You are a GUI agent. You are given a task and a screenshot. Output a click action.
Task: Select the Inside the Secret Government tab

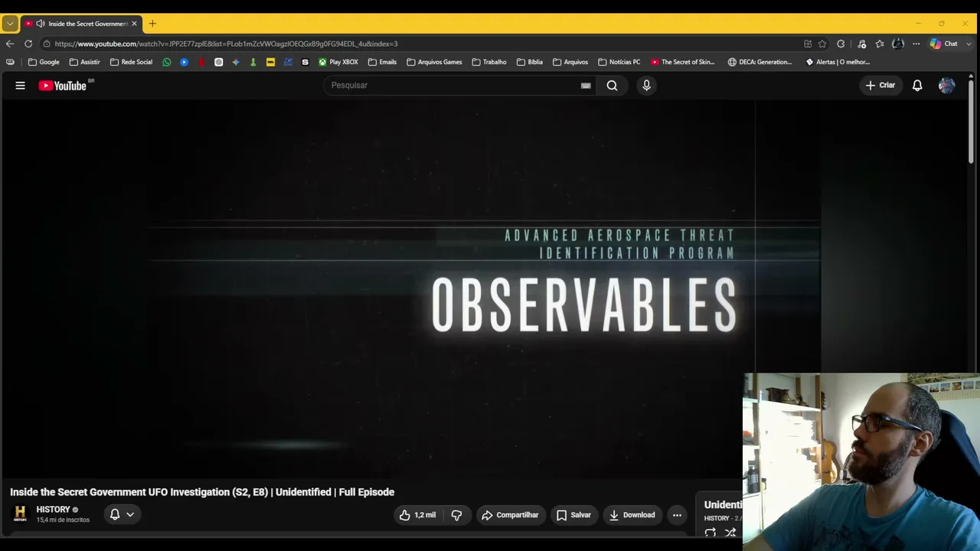80,24
